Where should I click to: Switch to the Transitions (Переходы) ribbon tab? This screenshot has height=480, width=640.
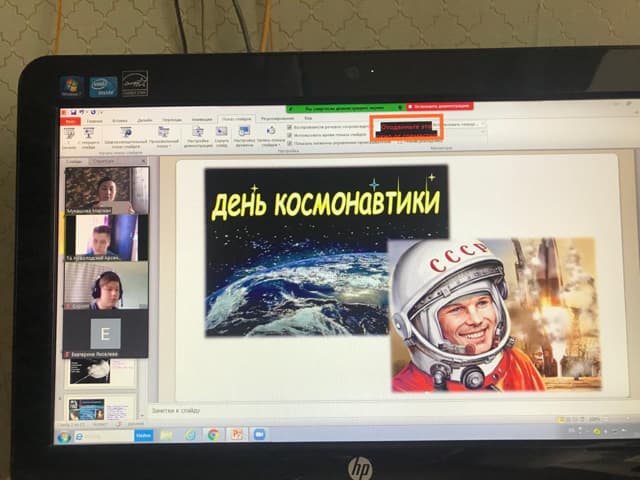pos(172,120)
